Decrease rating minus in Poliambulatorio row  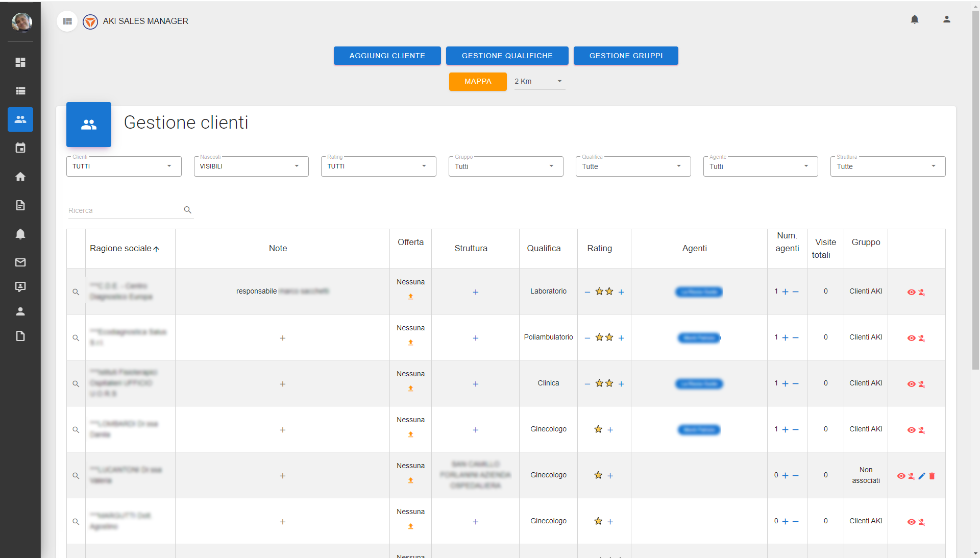click(x=587, y=338)
